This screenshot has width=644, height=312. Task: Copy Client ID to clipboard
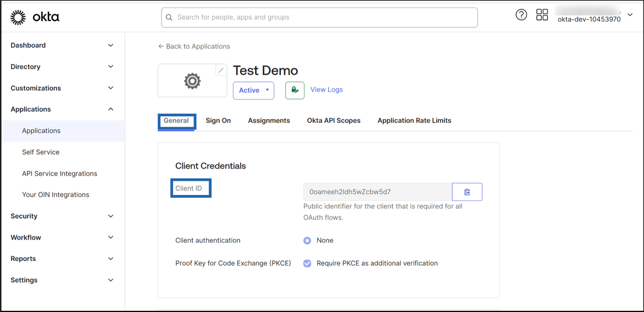pyautogui.click(x=467, y=192)
